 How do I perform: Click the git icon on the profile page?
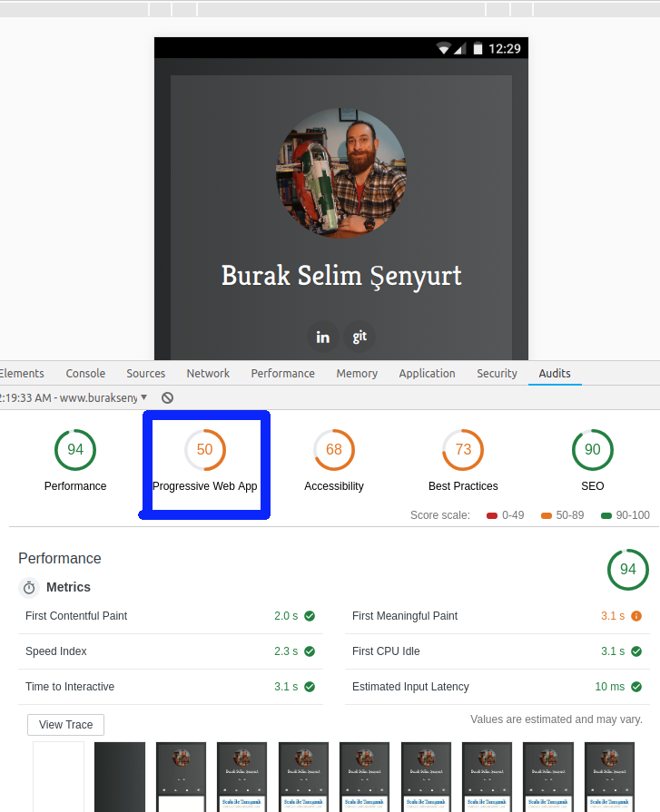pyautogui.click(x=360, y=337)
